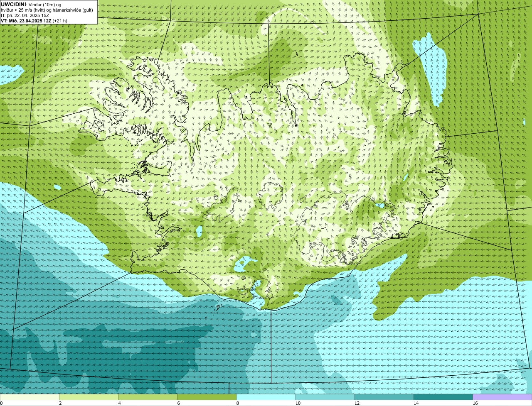Click the 14–16 m/s dark teal legend swatch
This screenshot has width=532, height=406.
(x=443, y=397)
